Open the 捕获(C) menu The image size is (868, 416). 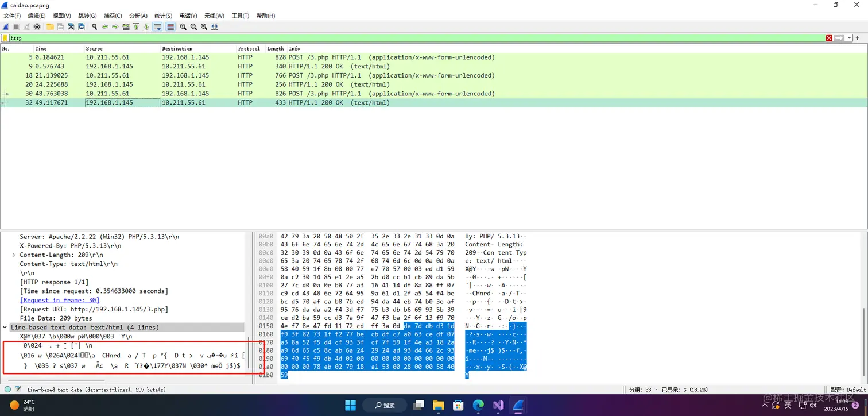coord(113,16)
